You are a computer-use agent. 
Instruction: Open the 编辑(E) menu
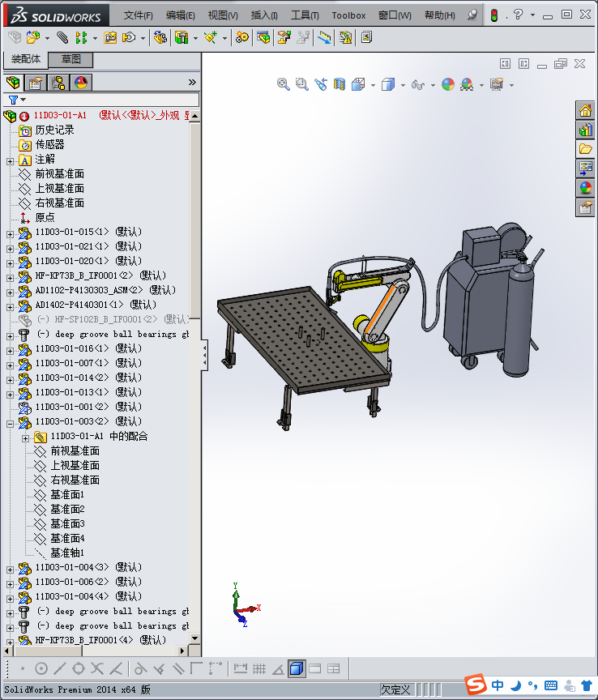click(x=181, y=15)
